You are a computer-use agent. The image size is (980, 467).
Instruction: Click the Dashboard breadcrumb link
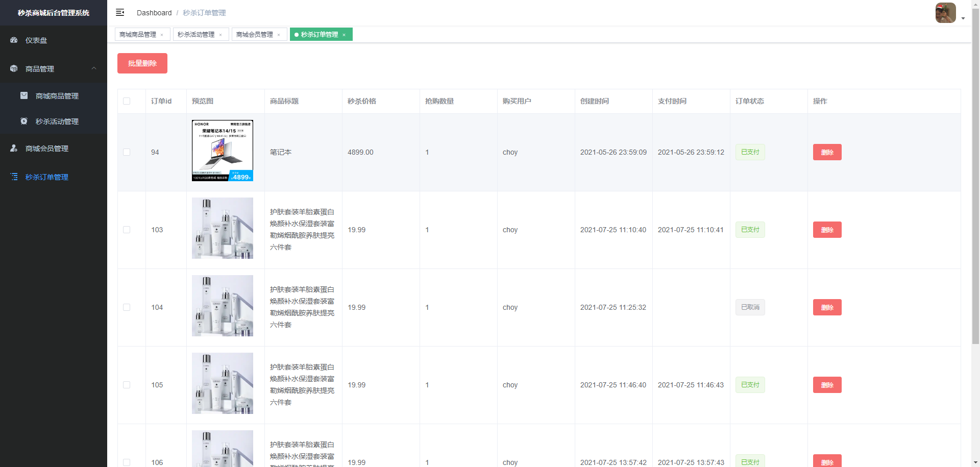(154, 13)
